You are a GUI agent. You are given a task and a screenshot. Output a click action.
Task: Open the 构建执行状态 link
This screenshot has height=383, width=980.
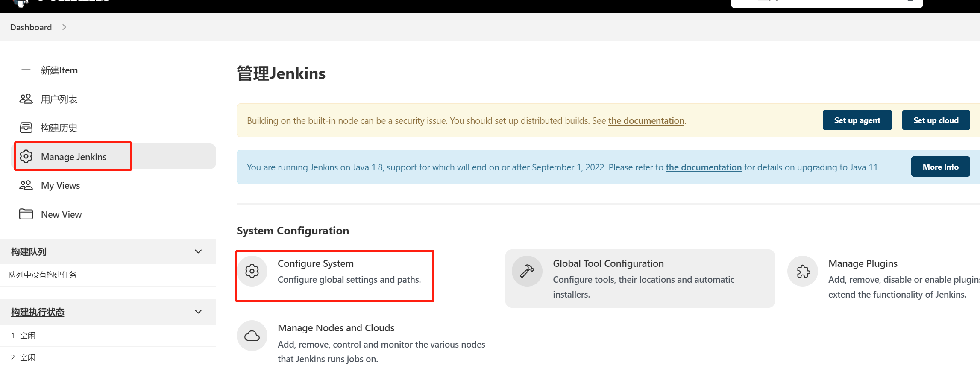pyautogui.click(x=38, y=312)
